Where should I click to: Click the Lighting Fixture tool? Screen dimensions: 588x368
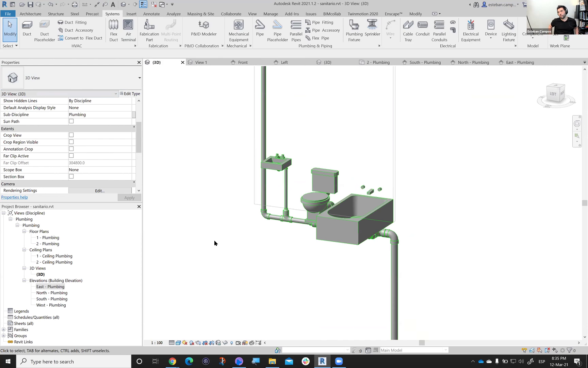[x=508, y=30]
